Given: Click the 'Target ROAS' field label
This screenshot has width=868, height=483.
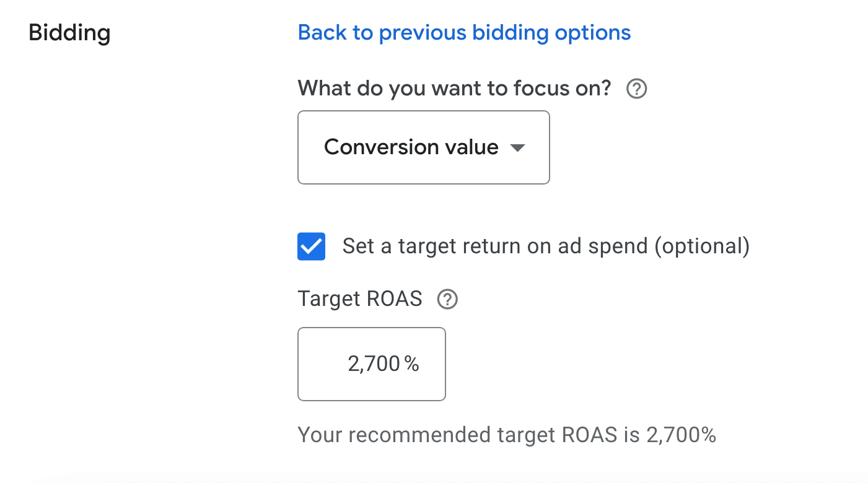Looking at the screenshot, I should click(360, 299).
